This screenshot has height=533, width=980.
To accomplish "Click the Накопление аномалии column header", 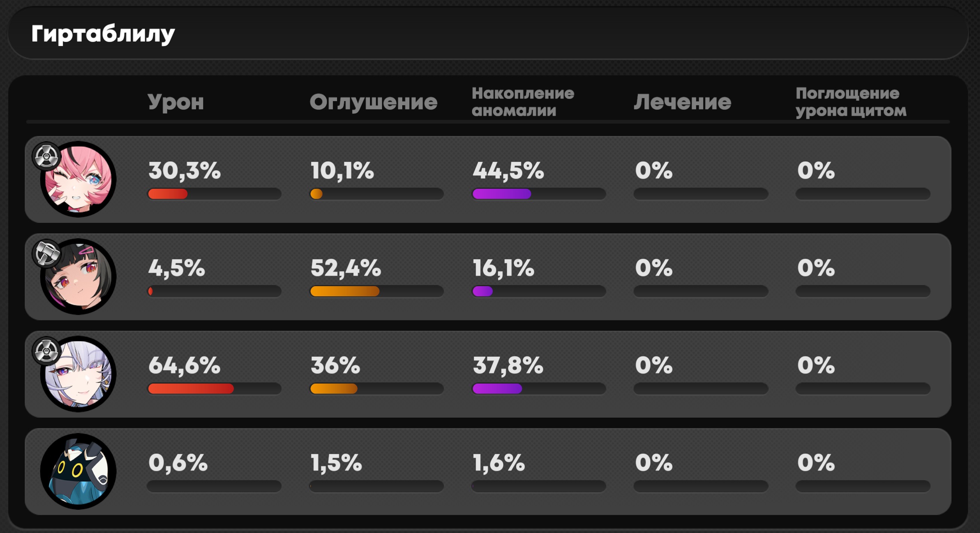I will click(523, 102).
